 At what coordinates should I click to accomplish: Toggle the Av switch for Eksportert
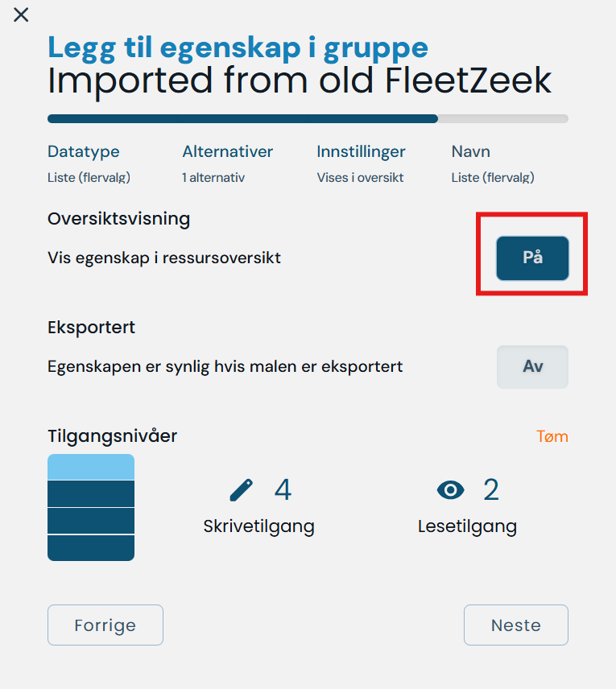[532, 367]
